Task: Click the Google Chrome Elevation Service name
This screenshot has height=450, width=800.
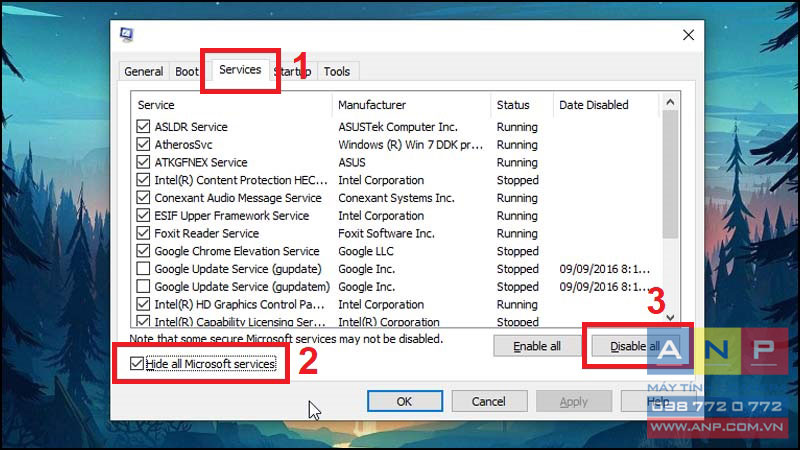Action: coord(237,251)
